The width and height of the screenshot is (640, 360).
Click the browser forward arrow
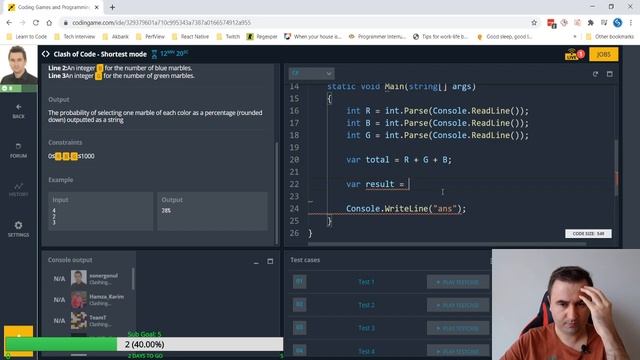pos(22,23)
